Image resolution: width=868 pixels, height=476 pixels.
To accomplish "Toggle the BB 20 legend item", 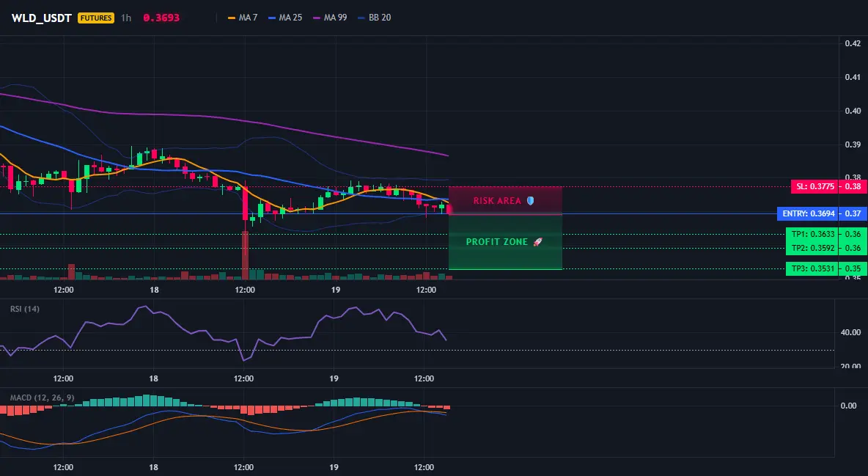I will point(374,18).
